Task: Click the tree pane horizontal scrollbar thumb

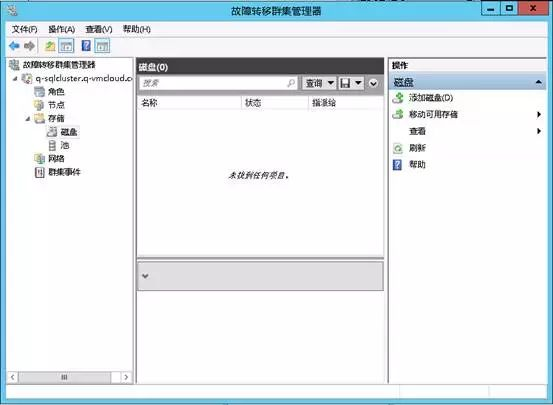Action: (64, 377)
